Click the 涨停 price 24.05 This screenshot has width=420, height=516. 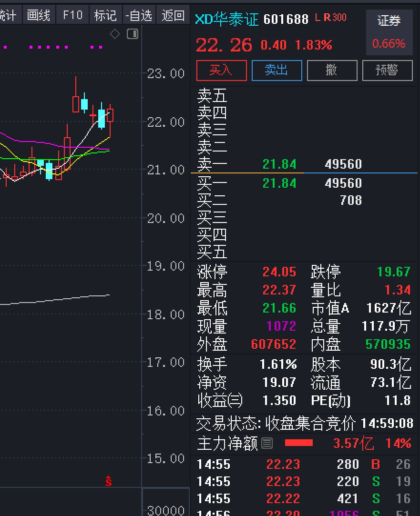pyautogui.click(x=279, y=272)
